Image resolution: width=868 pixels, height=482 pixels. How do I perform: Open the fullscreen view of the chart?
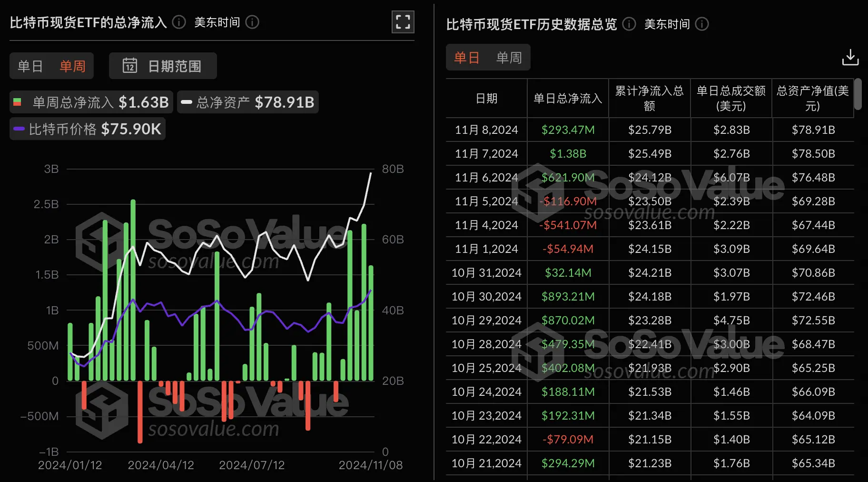402,22
